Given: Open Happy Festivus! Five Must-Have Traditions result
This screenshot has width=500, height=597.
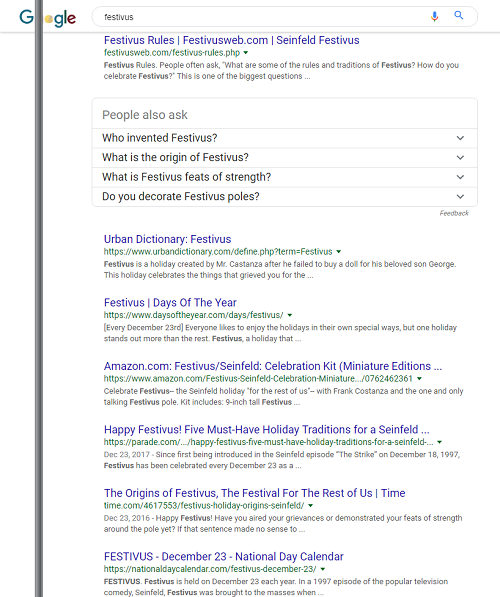Looking at the screenshot, I should pos(267,430).
